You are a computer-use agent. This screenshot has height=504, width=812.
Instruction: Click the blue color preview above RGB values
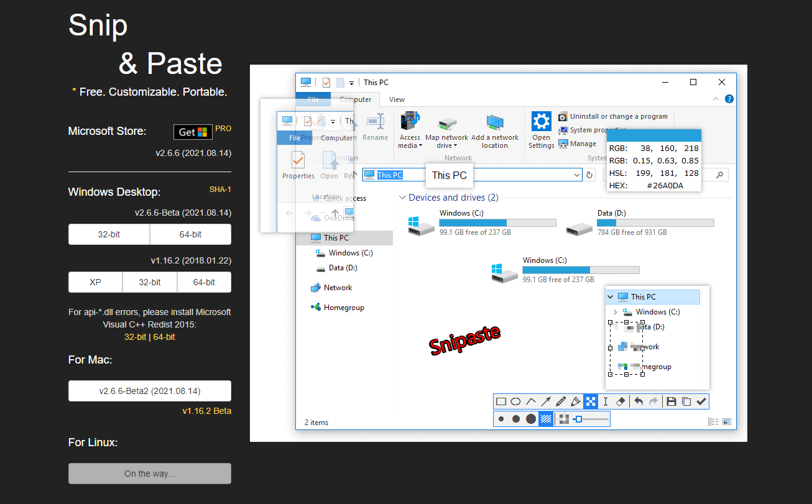click(x=654, y=135)
